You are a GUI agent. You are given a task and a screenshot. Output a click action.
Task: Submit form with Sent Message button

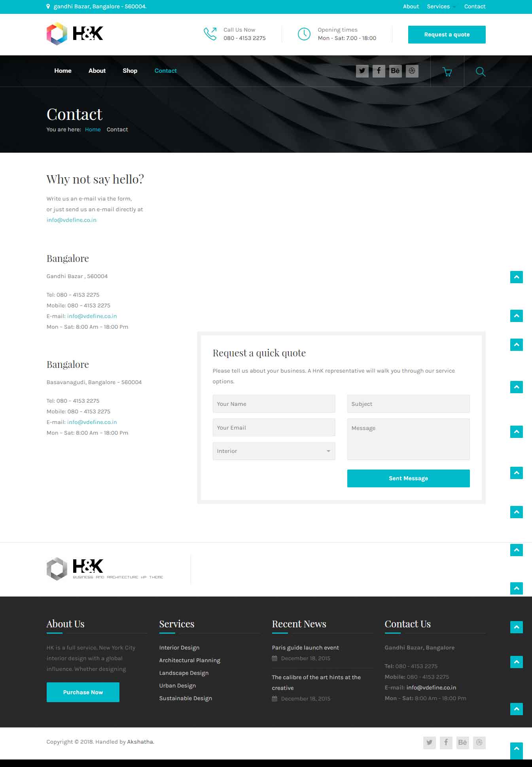coord(408,478)
